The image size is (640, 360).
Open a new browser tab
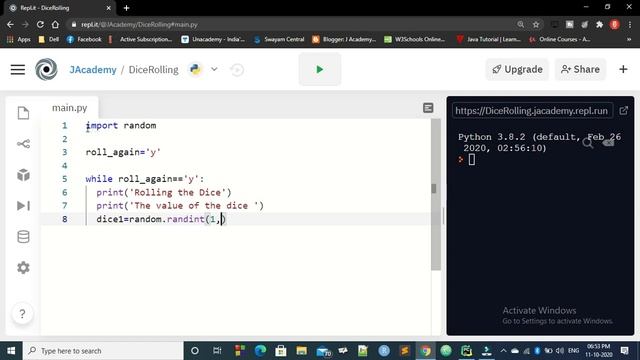[x=127, y=8]
